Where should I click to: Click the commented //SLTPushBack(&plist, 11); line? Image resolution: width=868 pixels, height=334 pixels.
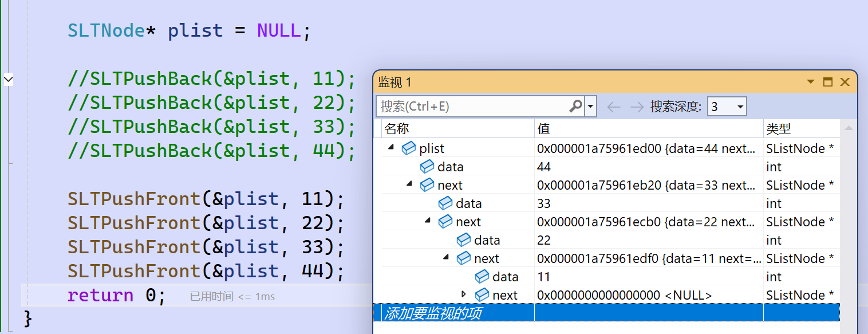(x=212, y=79)
